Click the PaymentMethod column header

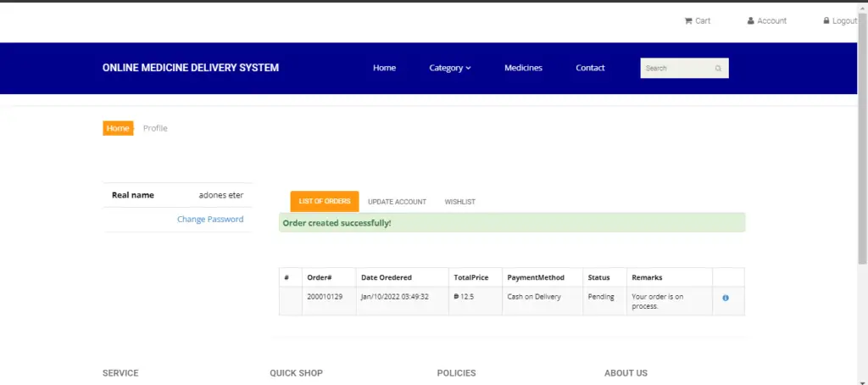pos(542,277)
